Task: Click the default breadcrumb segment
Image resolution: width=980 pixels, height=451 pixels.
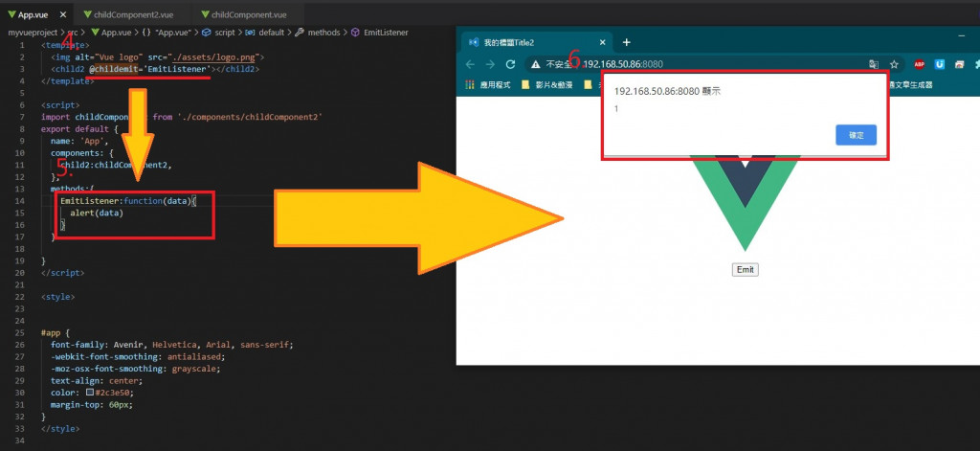Action: coord(266,33)
